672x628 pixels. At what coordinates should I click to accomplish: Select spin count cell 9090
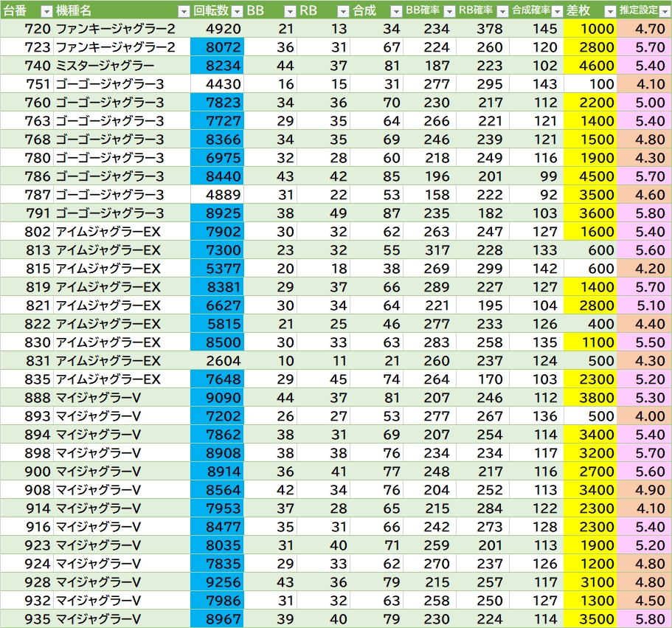[x=218, y=397]
